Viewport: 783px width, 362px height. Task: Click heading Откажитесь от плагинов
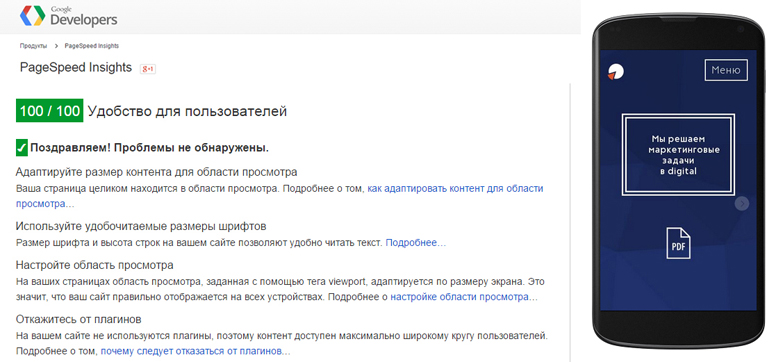coord(78,319)
